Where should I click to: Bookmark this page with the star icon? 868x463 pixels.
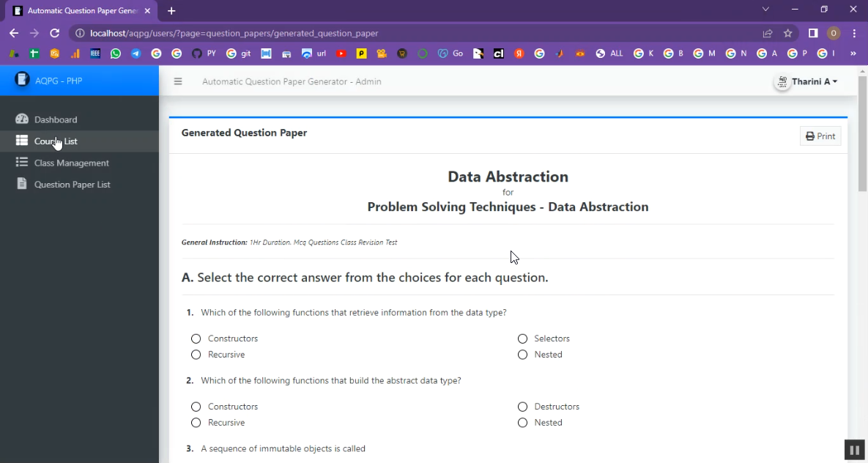(788, 33)
